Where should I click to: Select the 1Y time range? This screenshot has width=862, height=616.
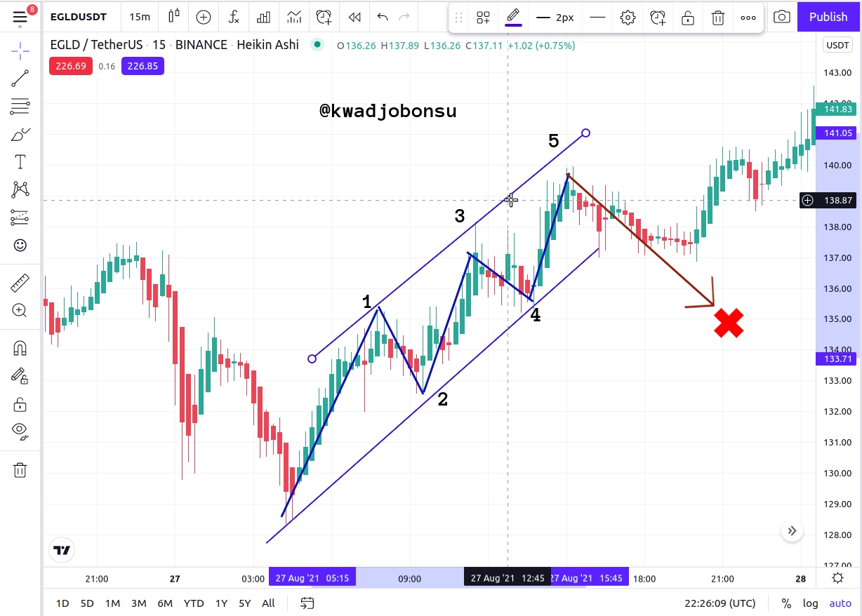(221, 603)
